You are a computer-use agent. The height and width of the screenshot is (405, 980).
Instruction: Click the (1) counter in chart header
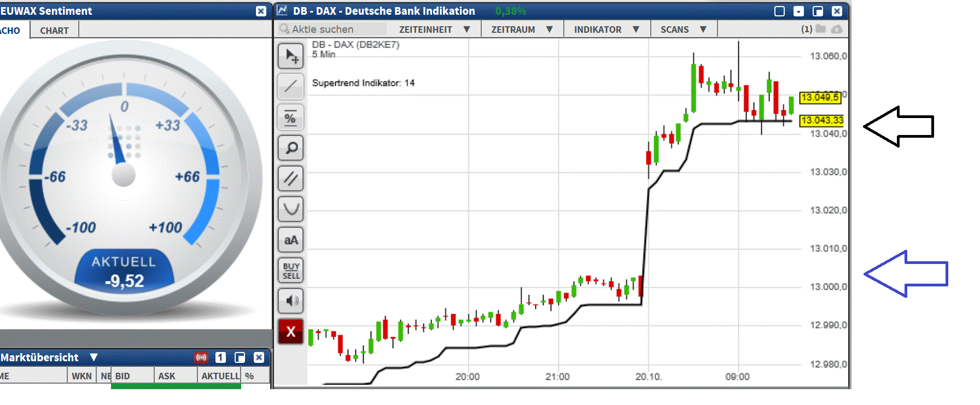click(x=807, y=30)
